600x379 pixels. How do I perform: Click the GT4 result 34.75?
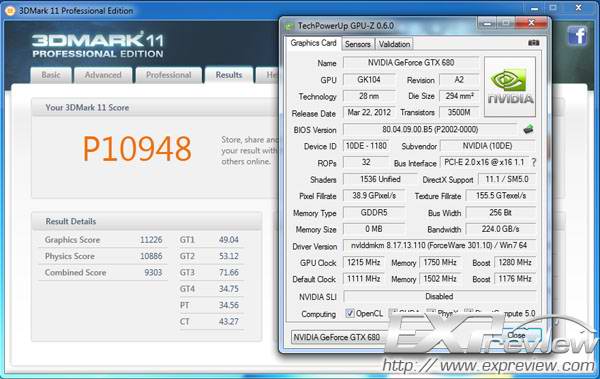tap(229, 289)
